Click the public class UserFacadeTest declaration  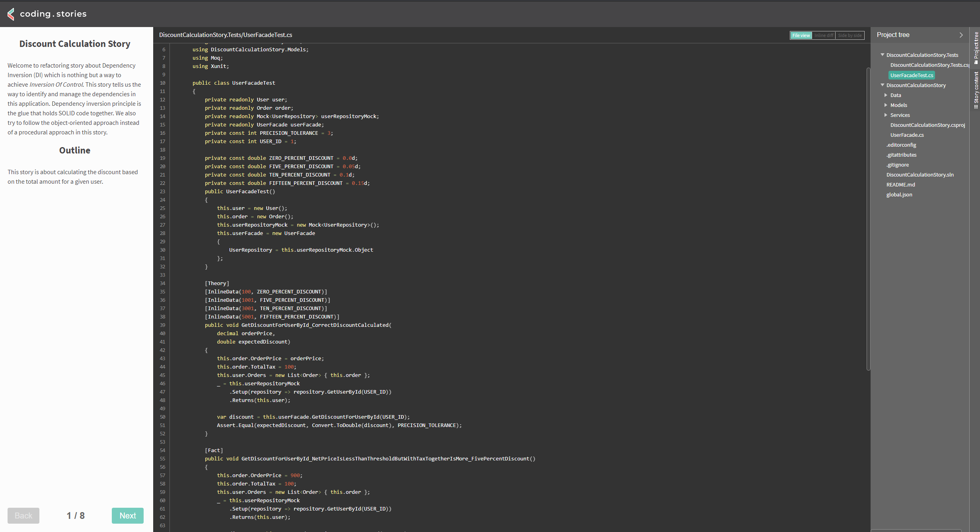[x=234, y=83]
